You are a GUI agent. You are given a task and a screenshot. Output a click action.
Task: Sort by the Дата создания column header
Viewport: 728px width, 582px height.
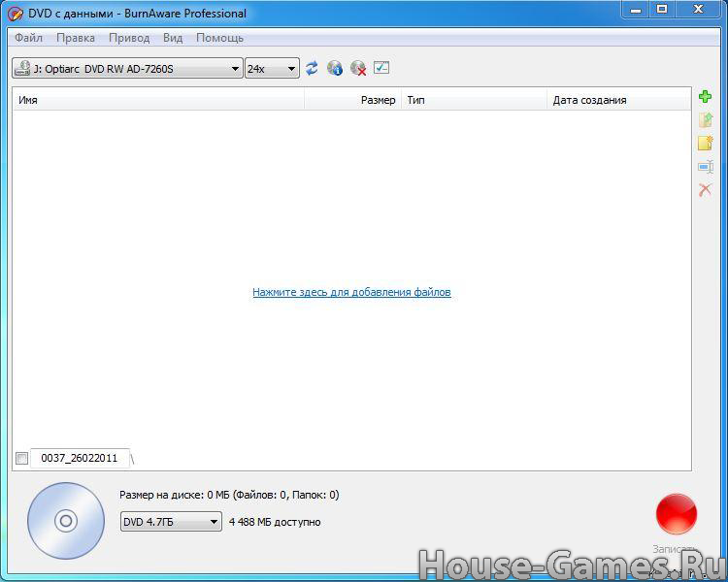(619, 100)
